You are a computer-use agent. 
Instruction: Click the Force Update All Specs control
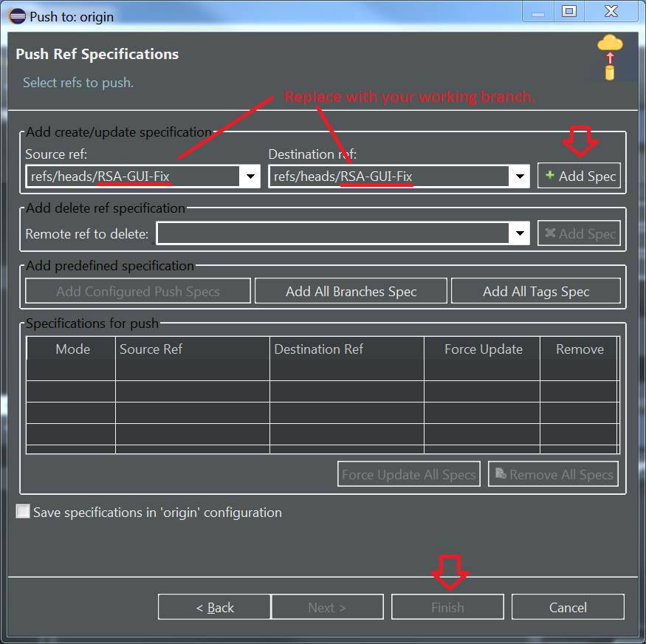pos(408,473)
